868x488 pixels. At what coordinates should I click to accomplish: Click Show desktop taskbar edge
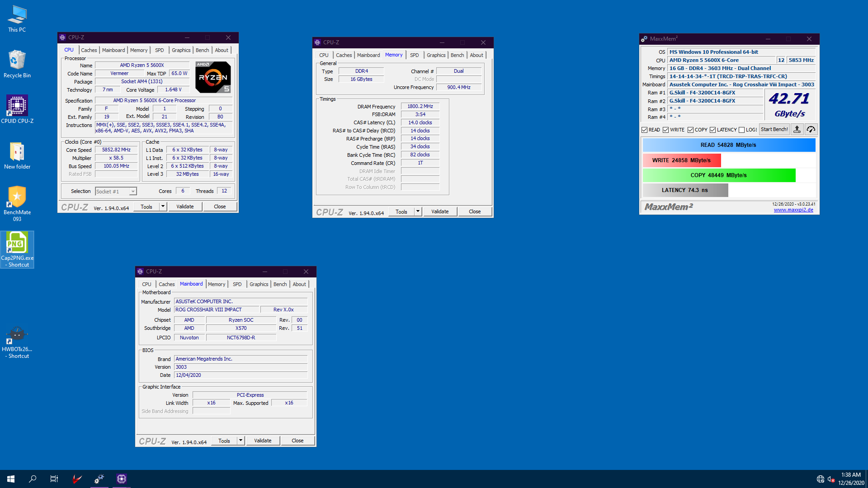[867, 479]
